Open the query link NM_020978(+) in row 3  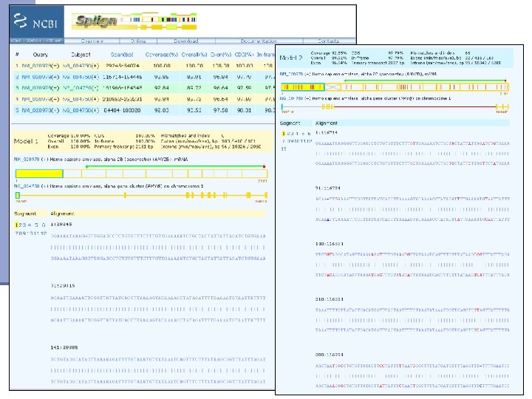(41, 88)
